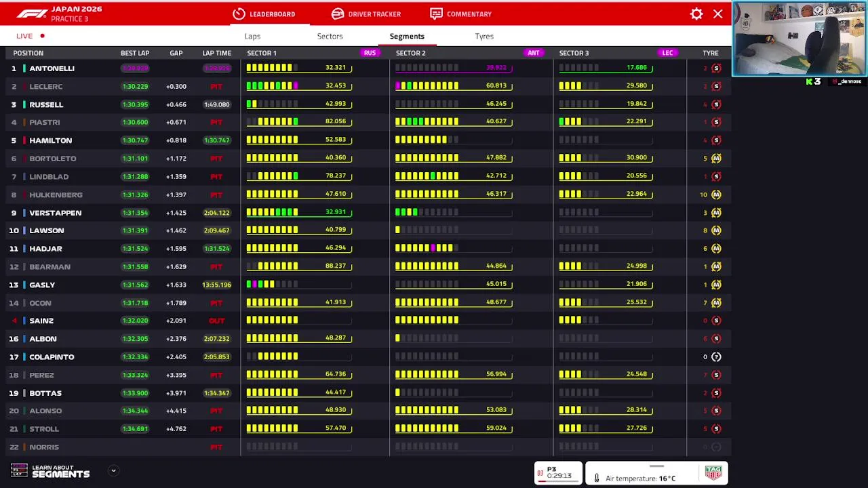Click the TAG Heuer logo icon
Image resolution: width=868 pixels, height=488 pixels.
(x=713, y=473)
